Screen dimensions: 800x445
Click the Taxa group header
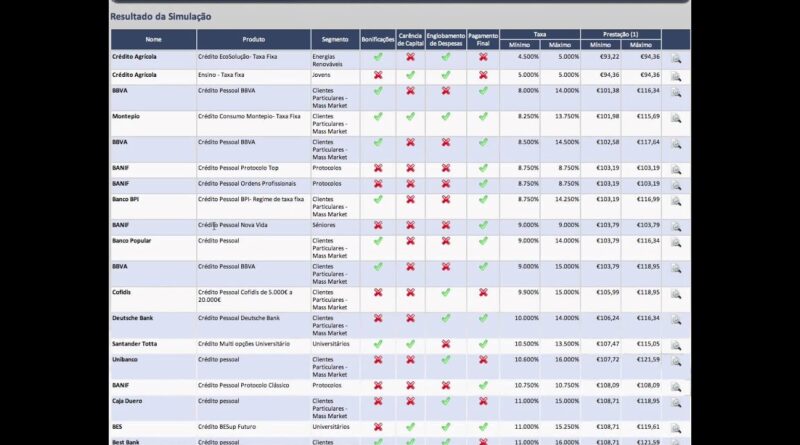[540, 34]
